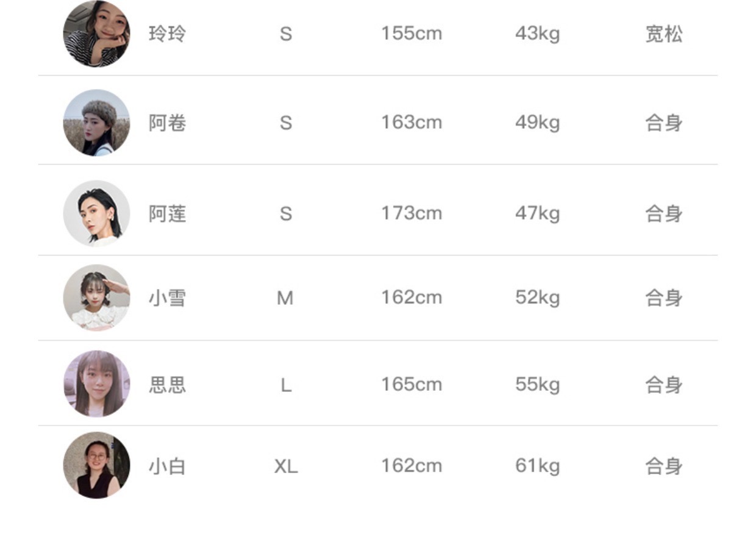Tap the avatar thumbnail beside 小雪
Image resolution: width=756 pixels, height=556 pixels.
pyautogui.click(x=96, y=298)
